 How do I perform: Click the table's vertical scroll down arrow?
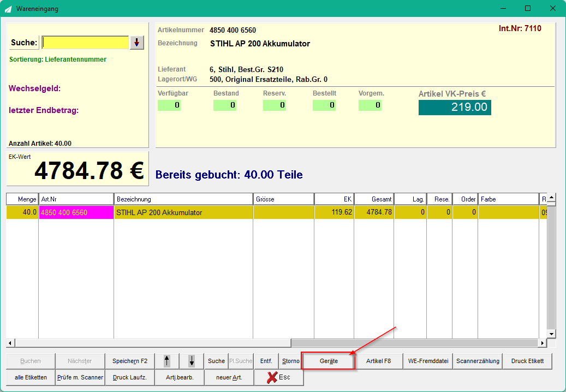coord(551,334)
